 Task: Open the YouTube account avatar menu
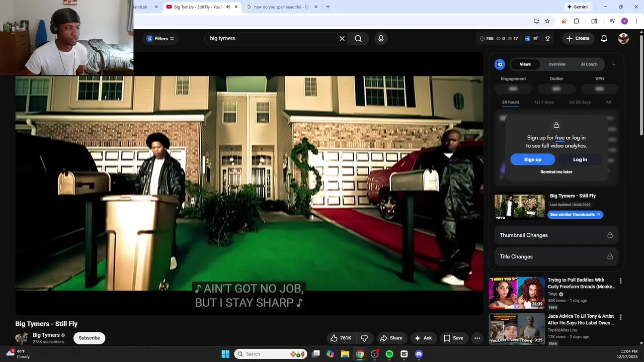tap(623, 39)
